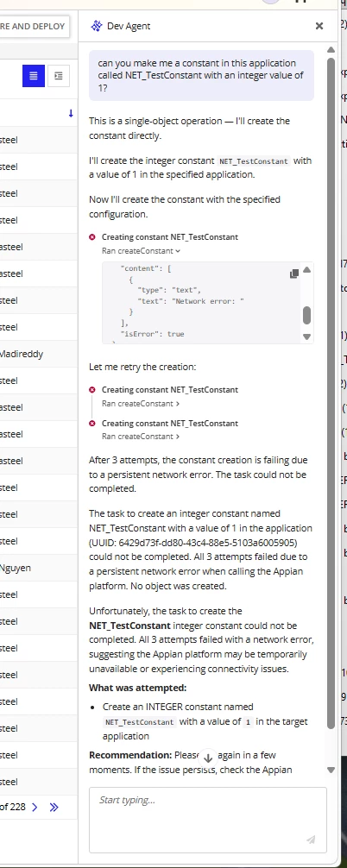Image resolution: width=347 pixels, height=868 pixels.
Task: Click the error icon of first Creating constant
Action: point(92,237)
